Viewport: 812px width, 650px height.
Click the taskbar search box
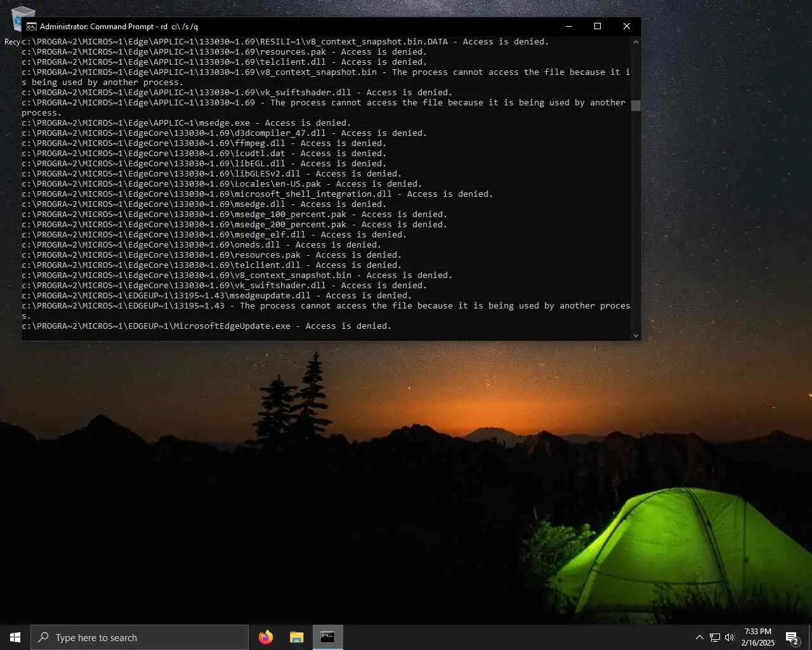pyautogui.click(x=140, y=637)
